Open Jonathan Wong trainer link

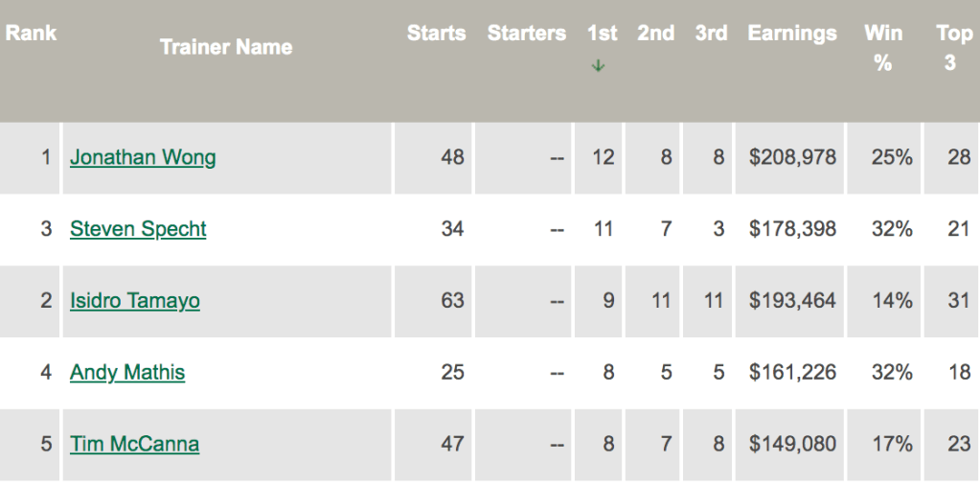point(143,157)
